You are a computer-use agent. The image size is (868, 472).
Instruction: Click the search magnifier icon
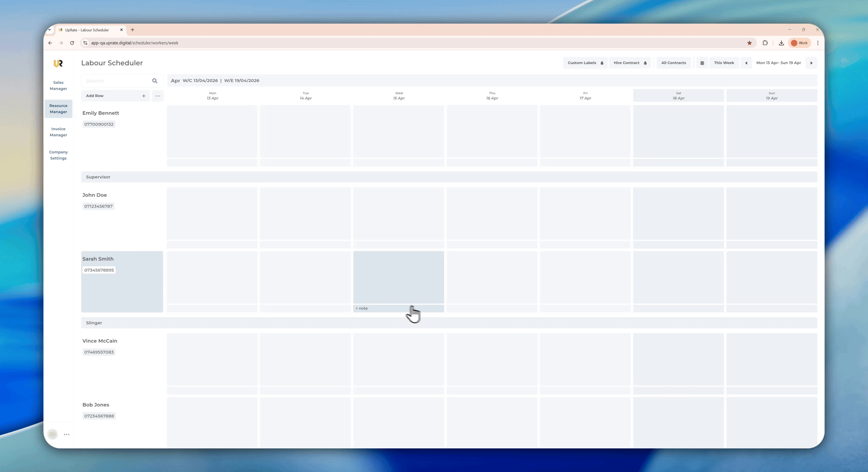pos(155,81)
